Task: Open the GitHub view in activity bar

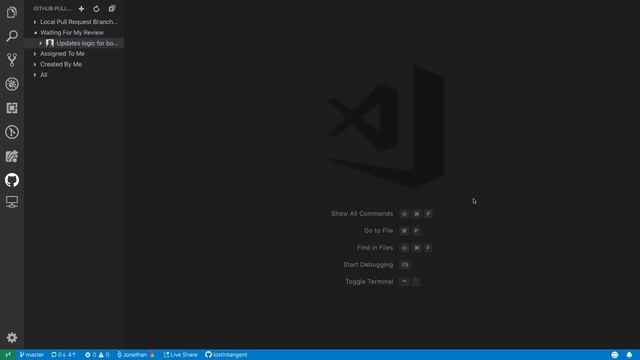Action: click(x=12, y=180)
